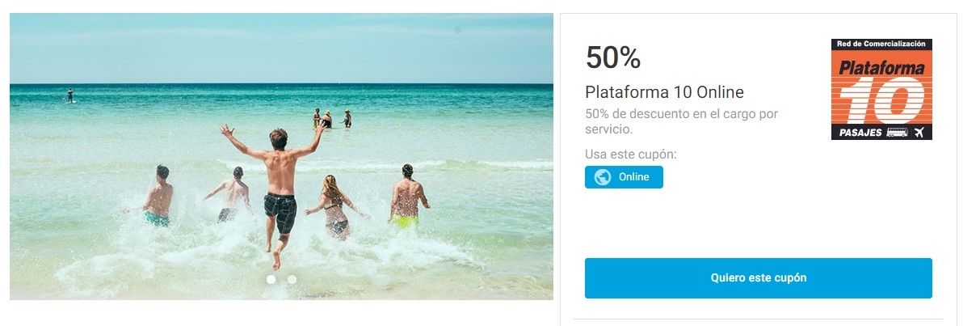Viewport: 980px width, 326px height.
Task: Click Red de Comercialización logo header
Action: pyautogui.click(x=881, y=44)
